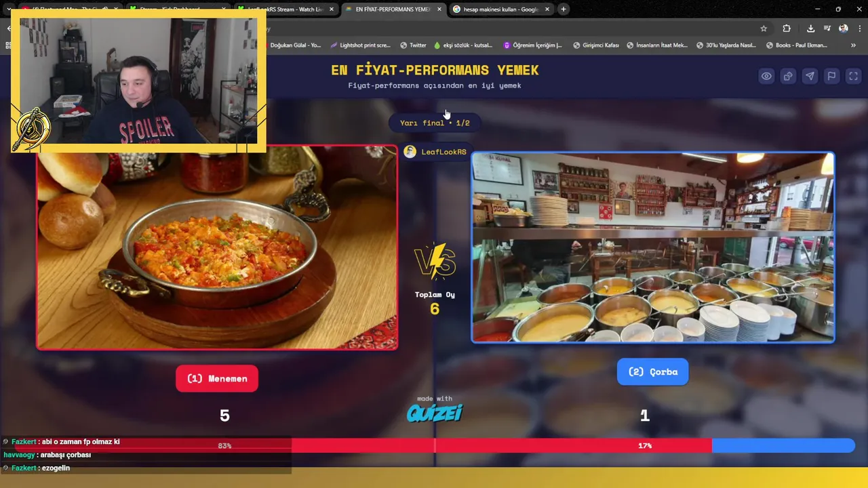The height and width of the screenshot is (488, 868).
Task: Open the Girişimci Kafası bookmark
Action: click(x=595, y=45)
